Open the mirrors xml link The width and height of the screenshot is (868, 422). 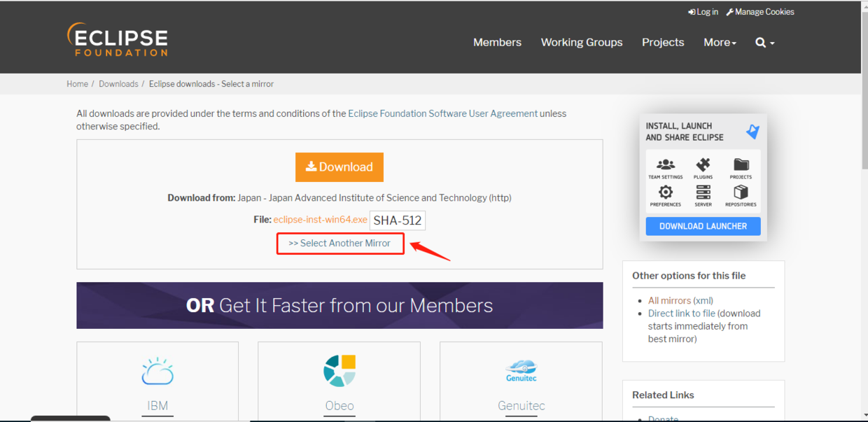pos(703,300)
